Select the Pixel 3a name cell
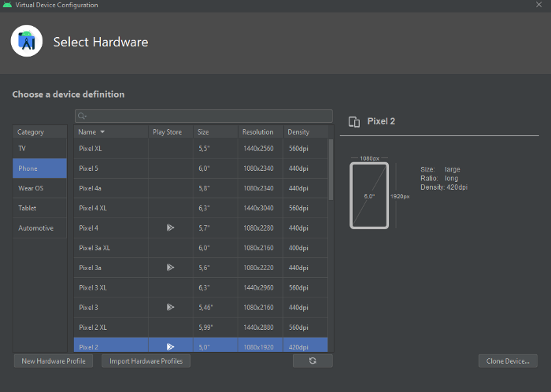The width and height of the screenshot is (551, 392). pos(111,268)
